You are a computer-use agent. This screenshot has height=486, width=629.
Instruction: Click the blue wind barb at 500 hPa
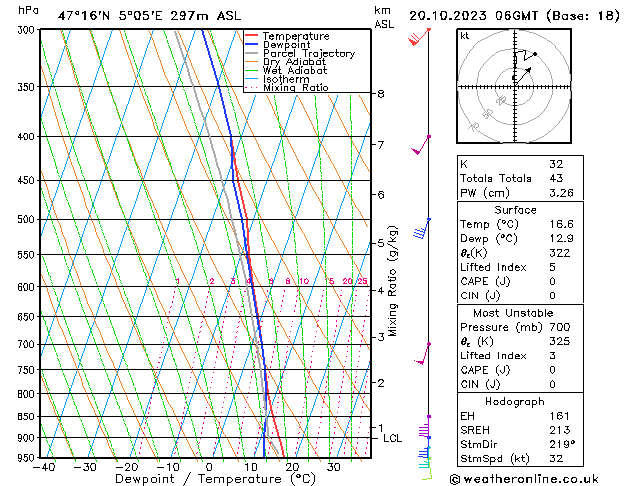(422, 228)
